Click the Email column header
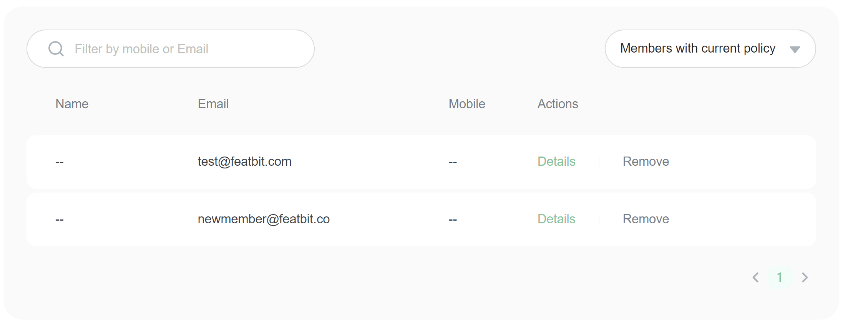This screenshot has height=320, width=868. pyautogui.click(x=213, y=104)
